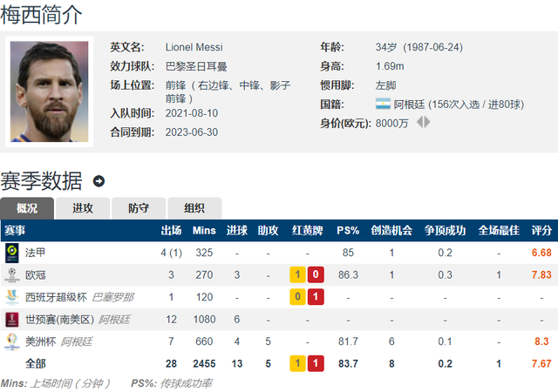
Task: Open the 法甲 competition link
Action: pos(35,253)
